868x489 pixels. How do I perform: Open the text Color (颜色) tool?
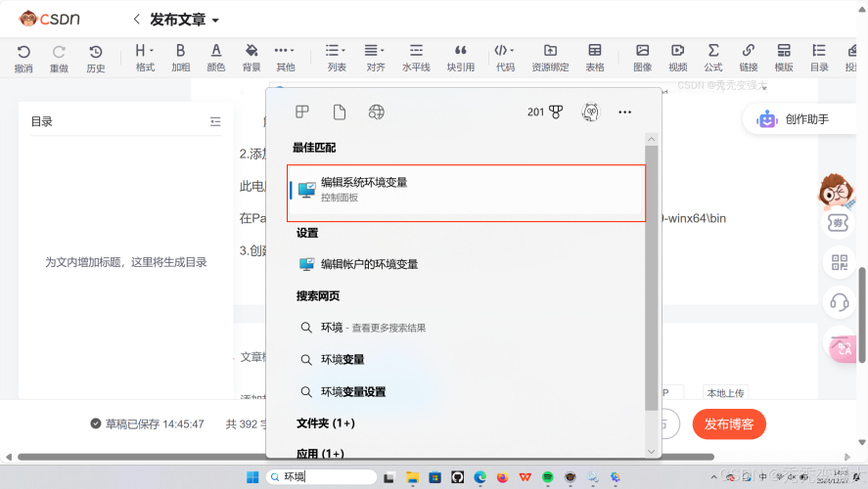pyautogui.click(x=216, y=58)
